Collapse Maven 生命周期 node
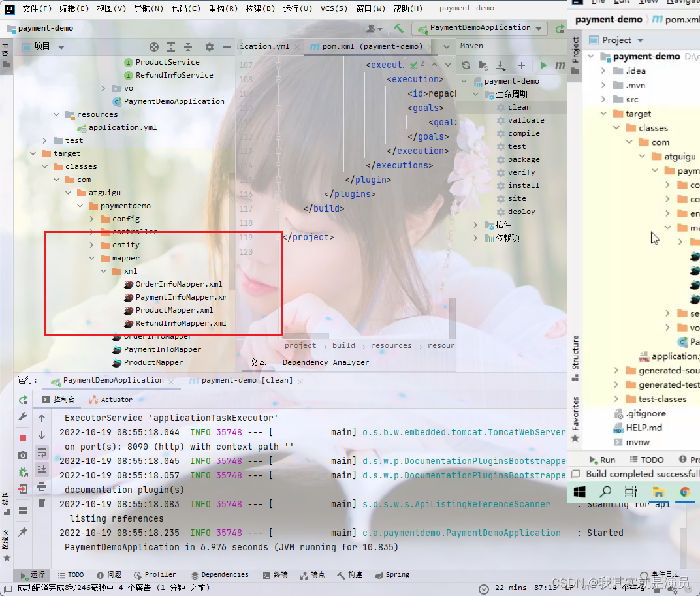 (475, 94)
